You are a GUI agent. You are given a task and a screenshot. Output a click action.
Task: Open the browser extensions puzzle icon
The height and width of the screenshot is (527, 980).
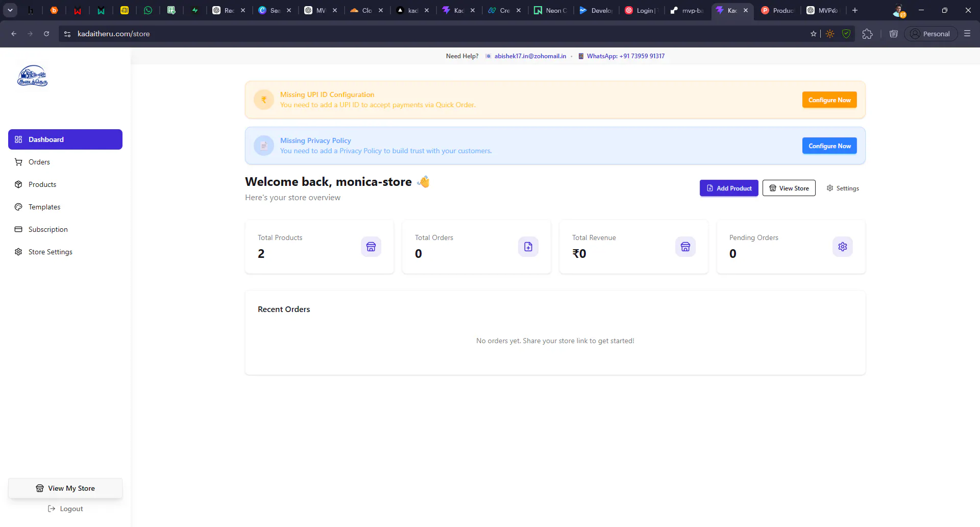pyautogui.click(x=867, y=34)
